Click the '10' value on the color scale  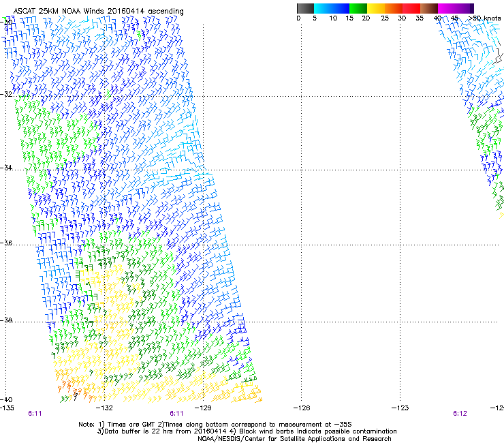tap(333, 18)
